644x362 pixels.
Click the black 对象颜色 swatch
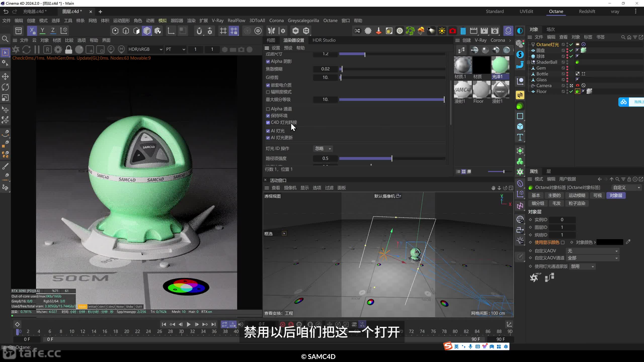point(610,242)
